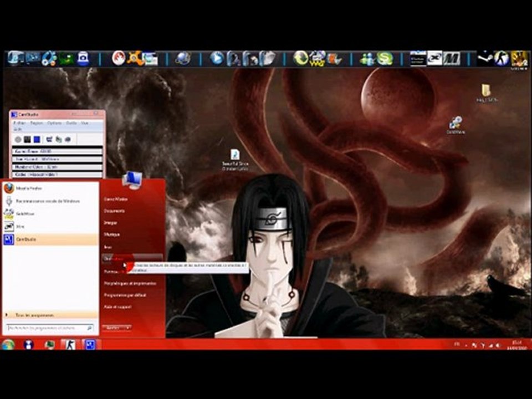Screen dimensions: 532x399
Task: Click the red circle icon in the dock
Action: coord(119,58)
